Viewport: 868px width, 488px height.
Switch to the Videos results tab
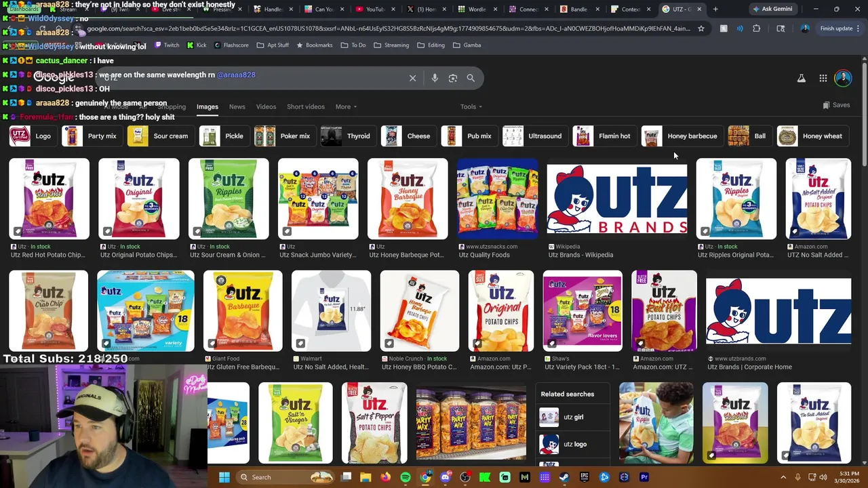[x=266, y=106]
